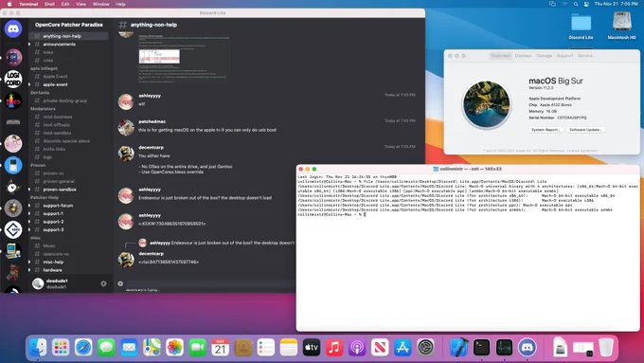Expand the support-forum channel arrow

[x=29, y=206]
